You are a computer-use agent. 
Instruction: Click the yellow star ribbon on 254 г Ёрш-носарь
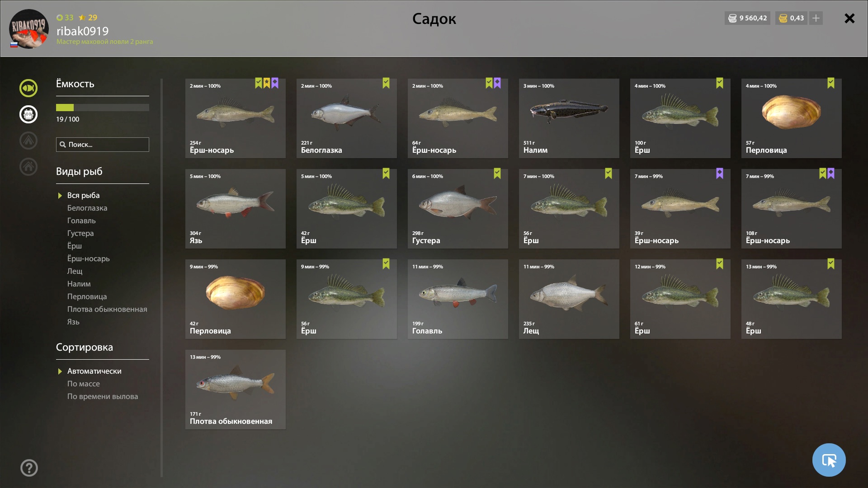tap(267, 83)
